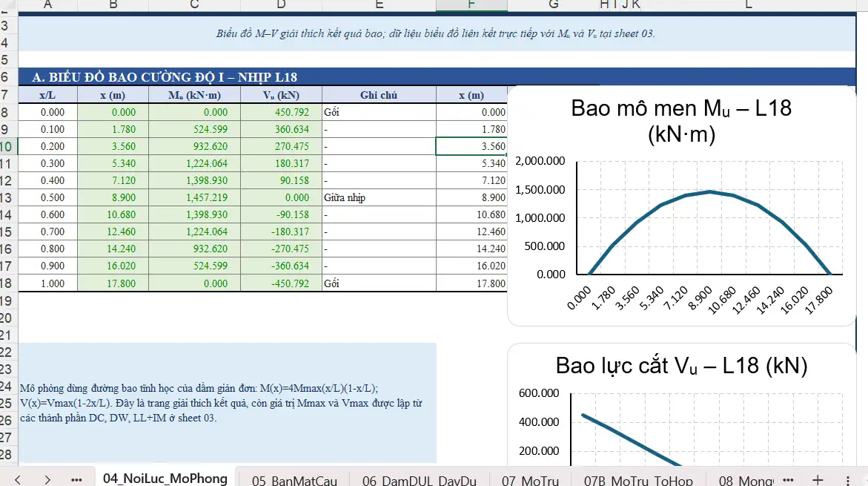The height and width of the screenshot is (486, 868).
Task: Select column A header
Action: point(47,5)
